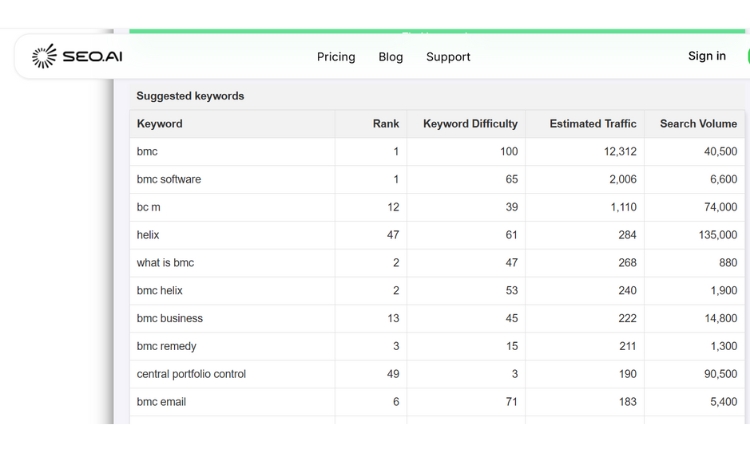750x450 pixels.
Task: Select the 'central portfolio control' keyword
Action: tap(191, 374)
